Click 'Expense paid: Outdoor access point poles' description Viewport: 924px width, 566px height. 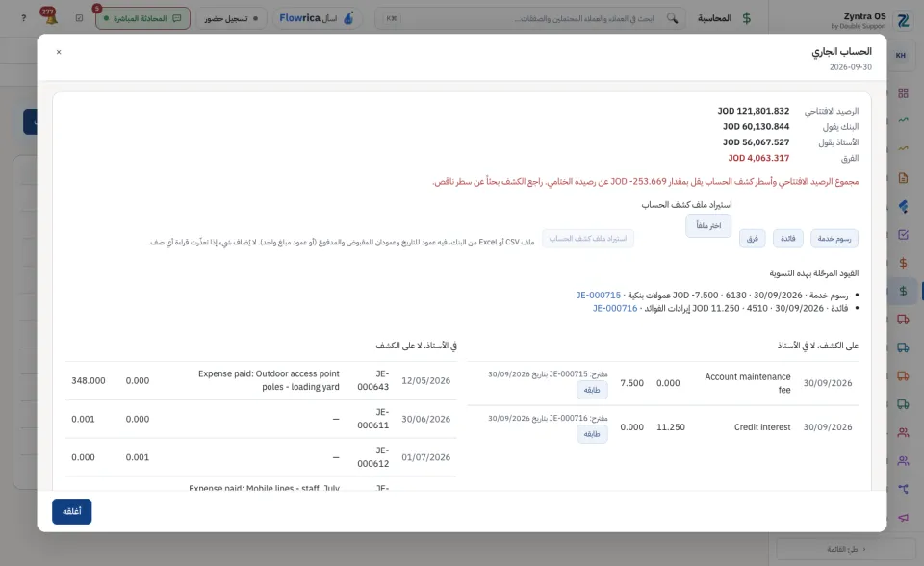point(269,380)
